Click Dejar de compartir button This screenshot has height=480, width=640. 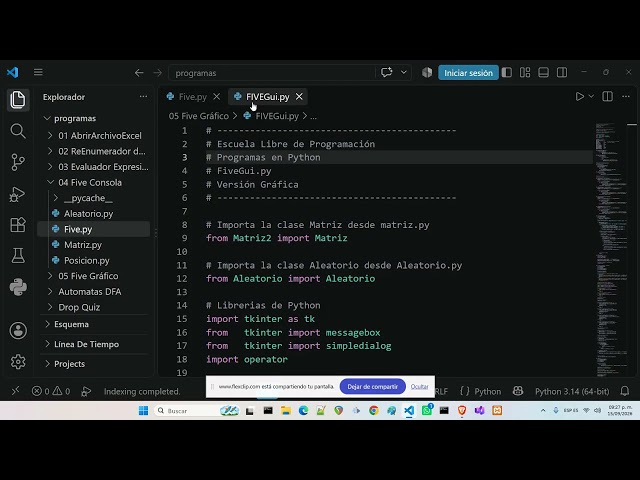tap(372, 387)
